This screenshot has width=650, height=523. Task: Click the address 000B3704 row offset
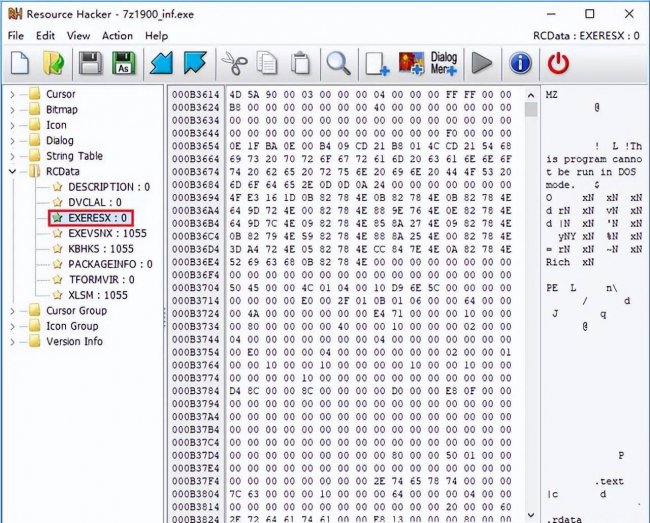(195, 288)
